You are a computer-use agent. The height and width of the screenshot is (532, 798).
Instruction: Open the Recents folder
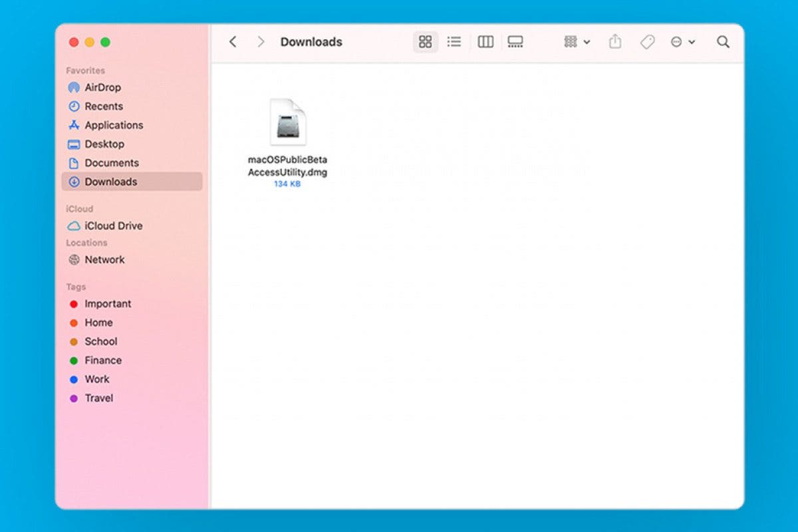(x=104, y=106)
